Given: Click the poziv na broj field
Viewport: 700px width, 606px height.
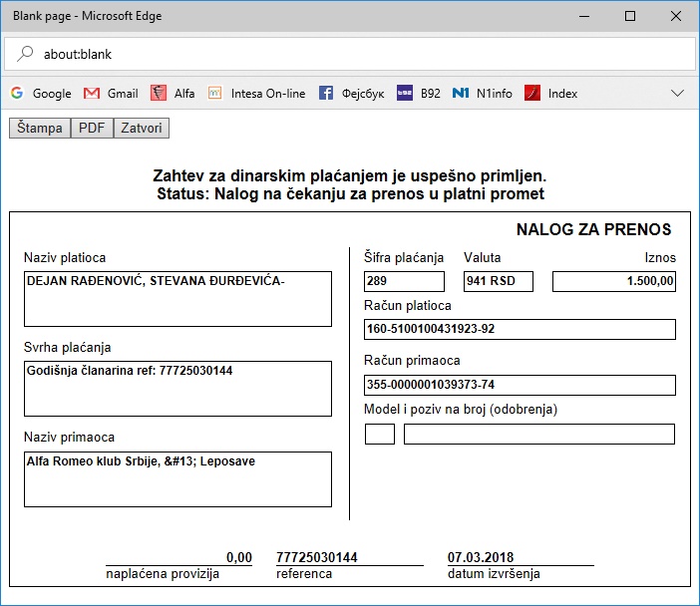Looking at the screenshot, I should [x=539, y=435].
